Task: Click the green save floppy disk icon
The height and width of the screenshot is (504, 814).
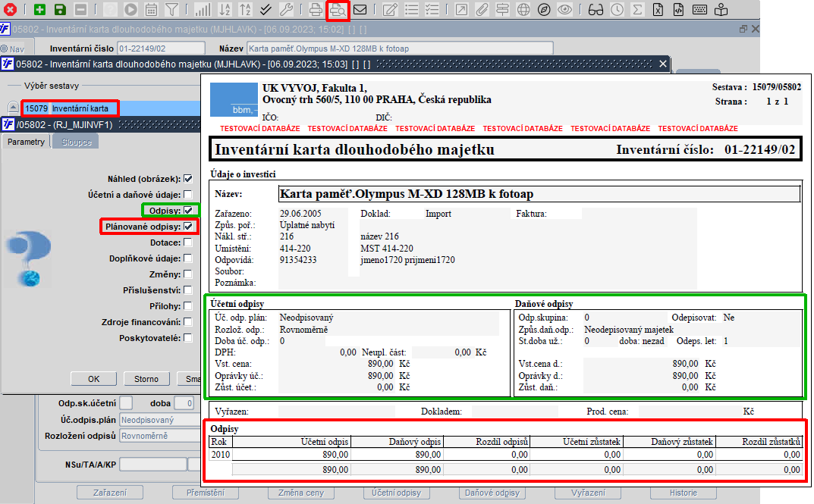Action: pos(60,10)
